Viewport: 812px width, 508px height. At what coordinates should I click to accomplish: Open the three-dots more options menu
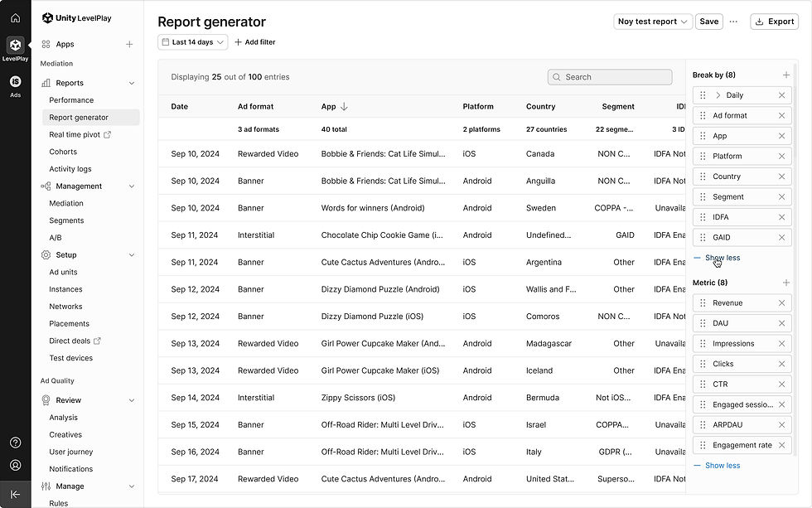tap(733, 22)
